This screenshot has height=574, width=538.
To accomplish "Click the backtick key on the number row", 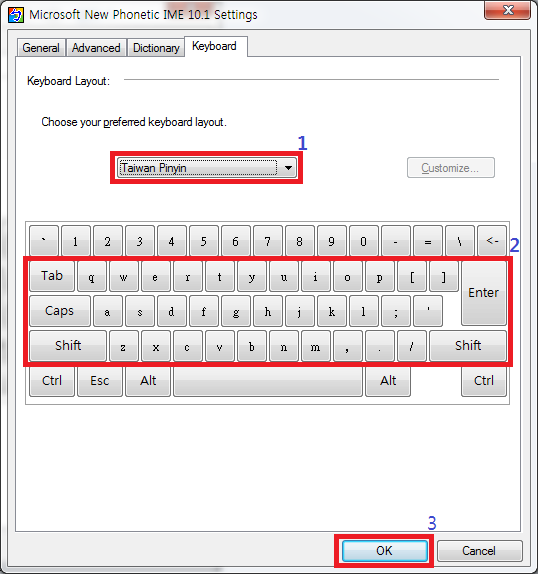I will click(44, 241).
